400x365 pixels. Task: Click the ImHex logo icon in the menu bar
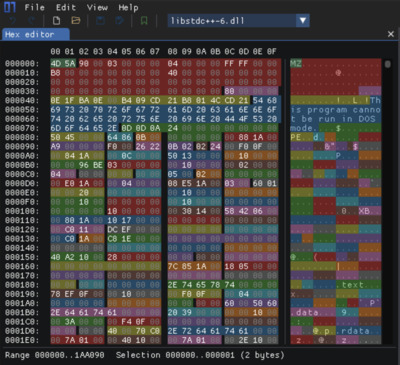[x=10, y=7]
